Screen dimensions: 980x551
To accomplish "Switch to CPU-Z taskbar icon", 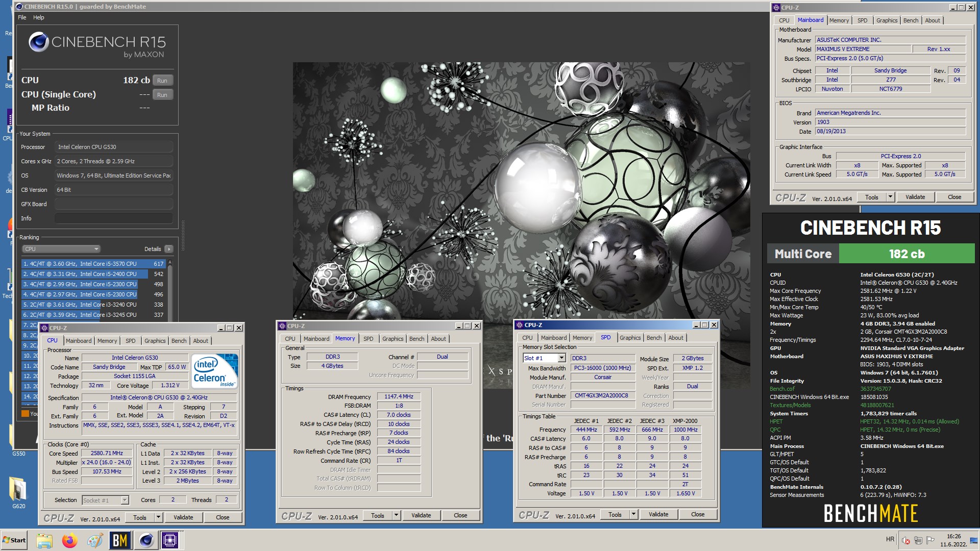I will point(170,540).
